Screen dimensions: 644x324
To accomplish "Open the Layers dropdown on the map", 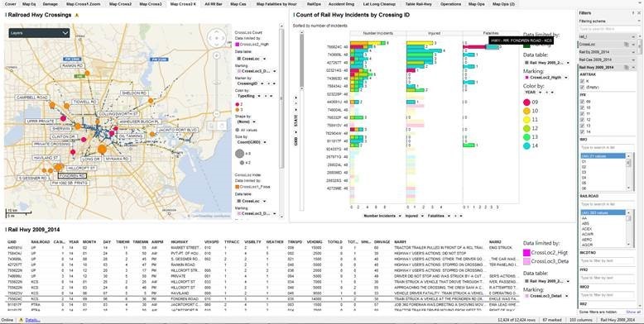I will 39,33.
